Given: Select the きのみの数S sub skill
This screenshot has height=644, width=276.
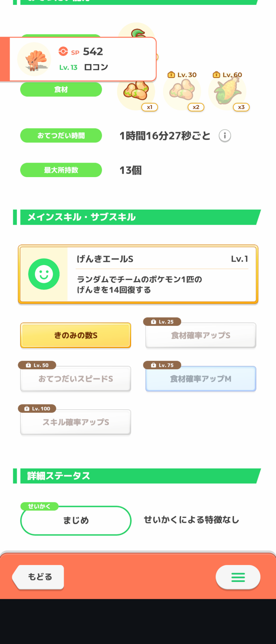Looking at the screenshot, I should click(x=76, y=336).
